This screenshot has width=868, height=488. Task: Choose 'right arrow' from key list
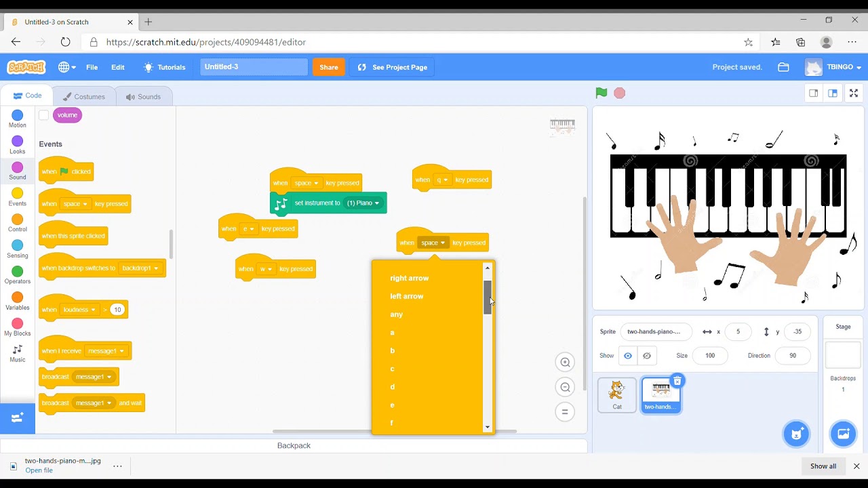(409, 278)
